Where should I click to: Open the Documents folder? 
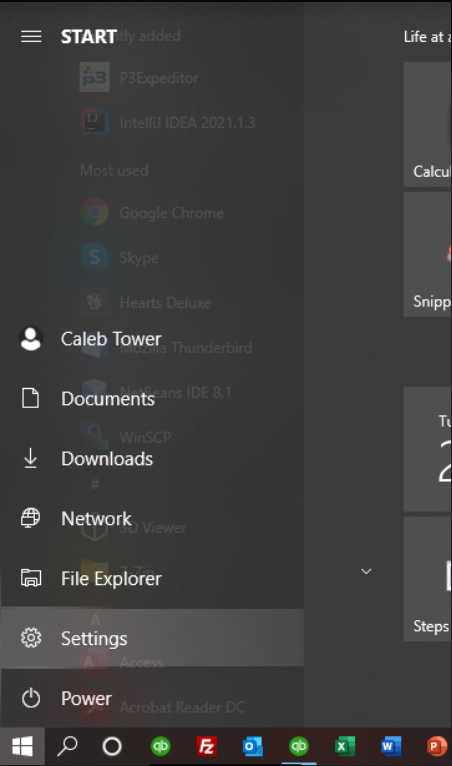tap(152, 399)
